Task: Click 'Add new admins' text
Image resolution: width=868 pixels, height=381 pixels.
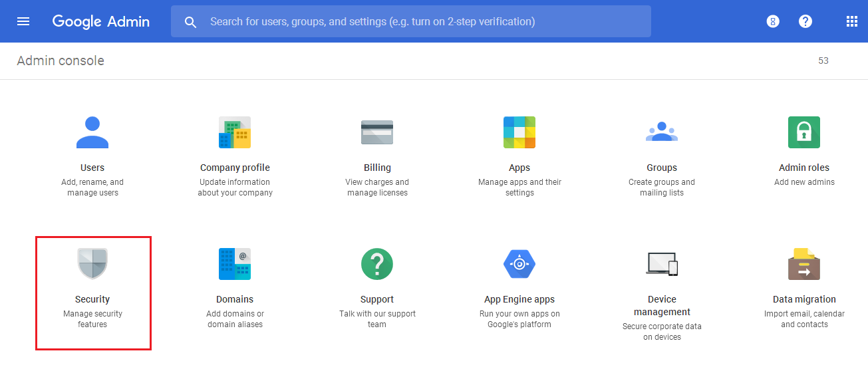Action: point(804,182)
